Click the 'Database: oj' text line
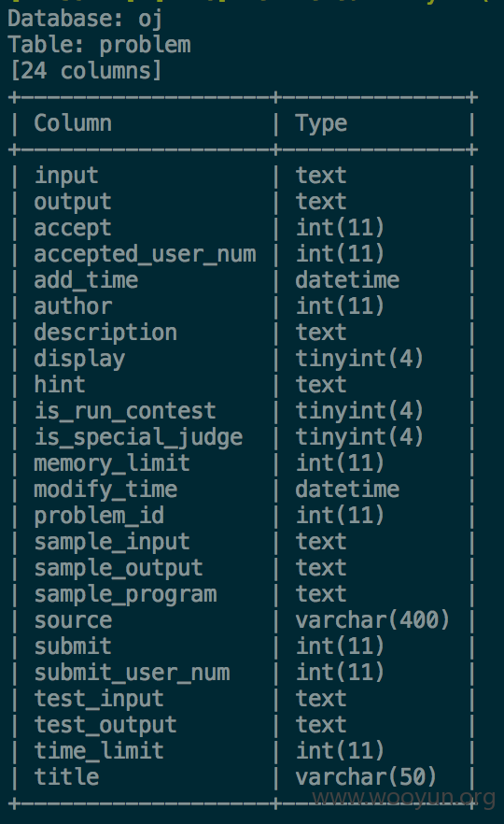 click(x=85, y=20)
